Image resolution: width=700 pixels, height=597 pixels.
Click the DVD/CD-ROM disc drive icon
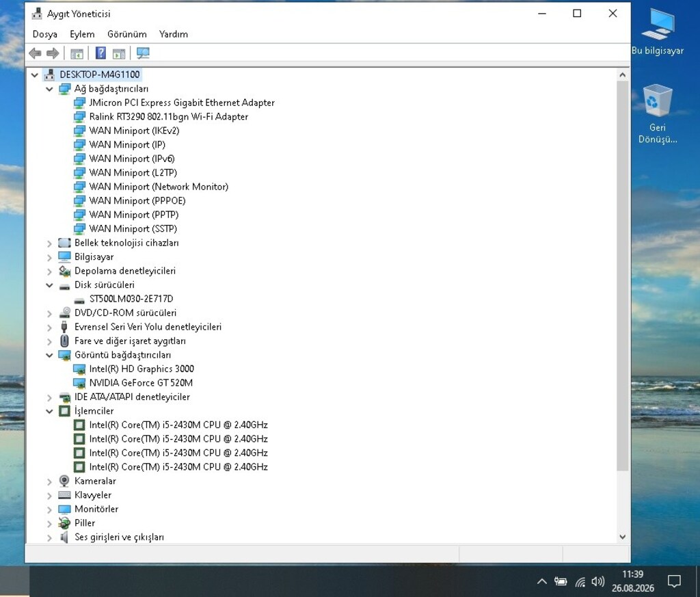tap(64, 313)
